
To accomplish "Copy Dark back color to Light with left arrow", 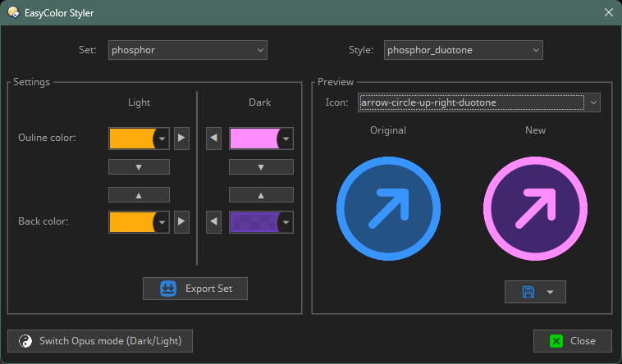I will coord(214,221).
